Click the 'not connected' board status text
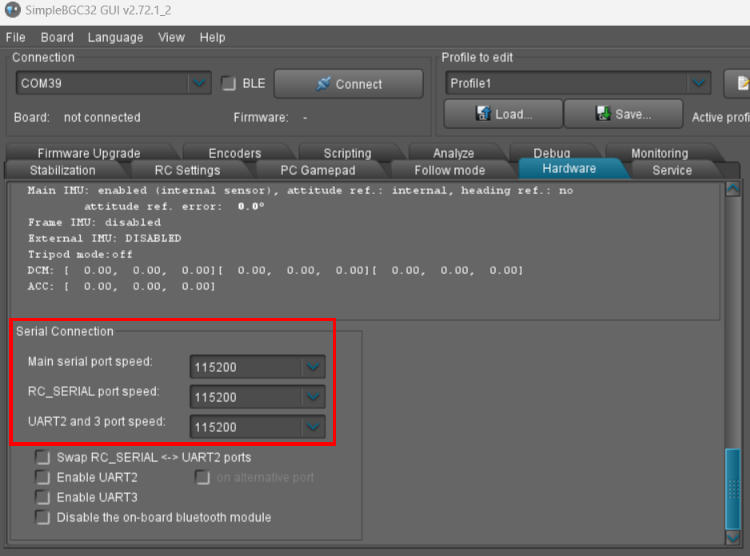The image size is (750, 556). click(102, 117)
